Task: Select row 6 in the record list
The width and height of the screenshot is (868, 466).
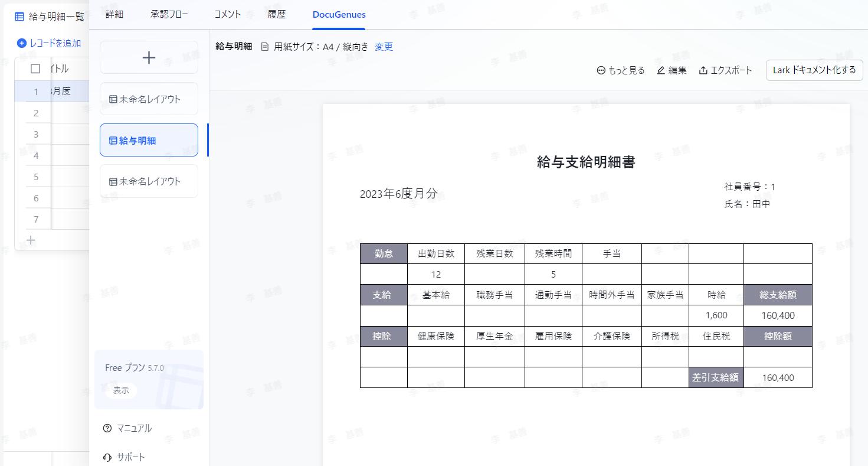Action: pos(51,198)
